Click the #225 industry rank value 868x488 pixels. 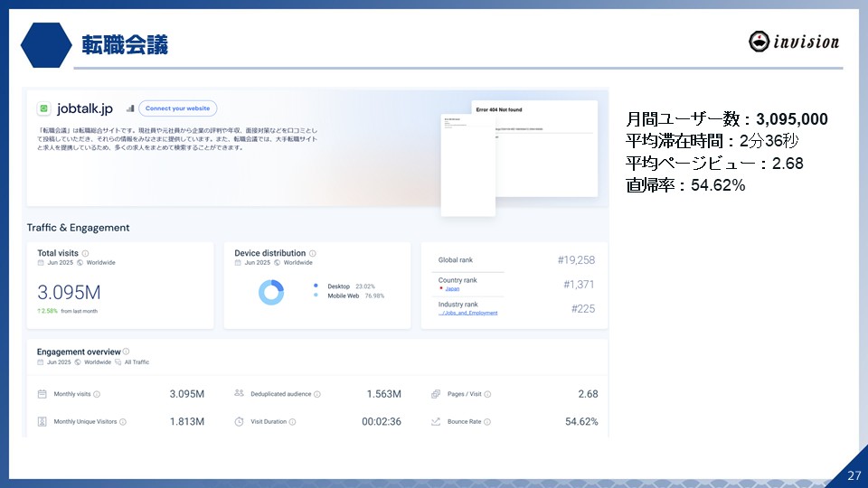[583, 309]
